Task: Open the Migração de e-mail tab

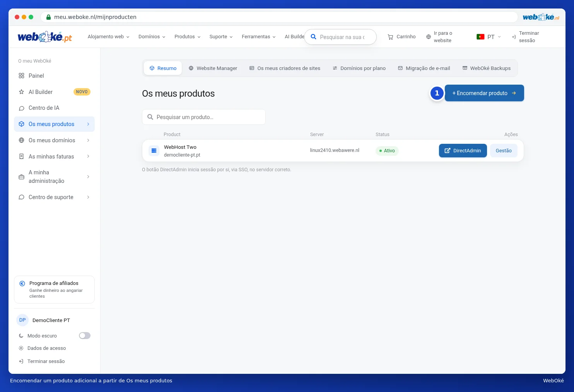Action: click(x=424, y=68)
